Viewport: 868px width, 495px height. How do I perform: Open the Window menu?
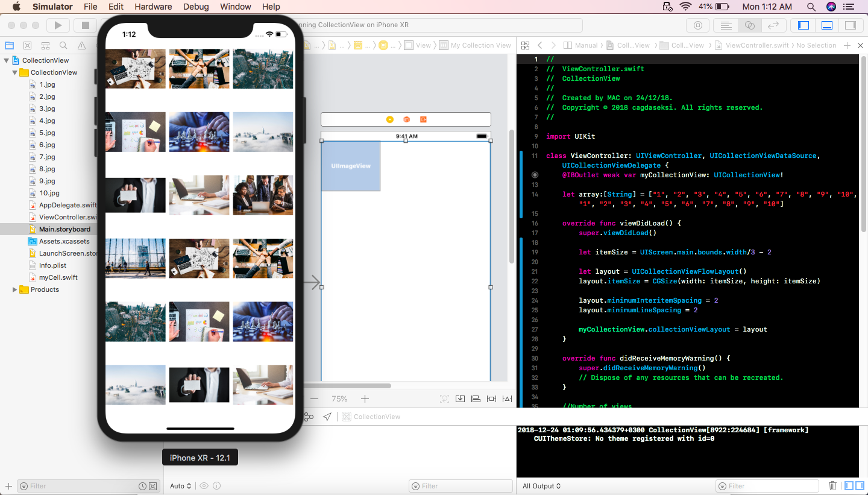235,7
